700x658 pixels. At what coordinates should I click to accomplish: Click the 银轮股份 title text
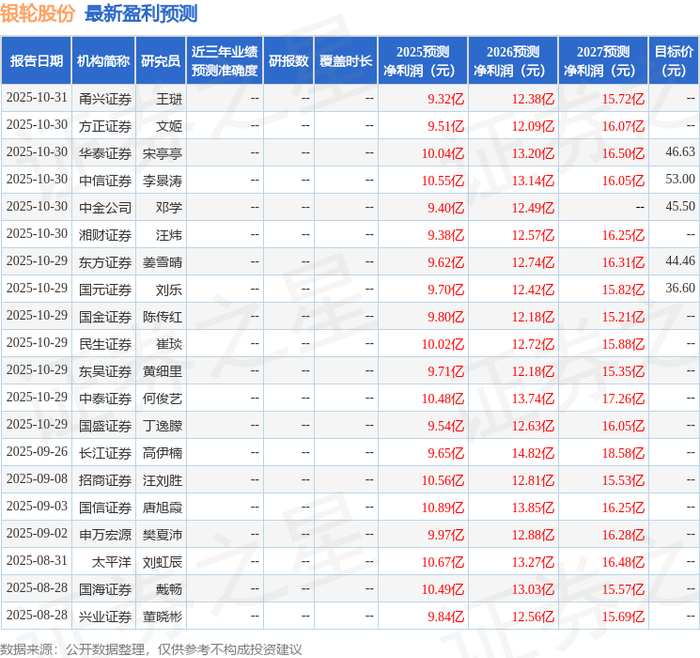click(38, 13)
